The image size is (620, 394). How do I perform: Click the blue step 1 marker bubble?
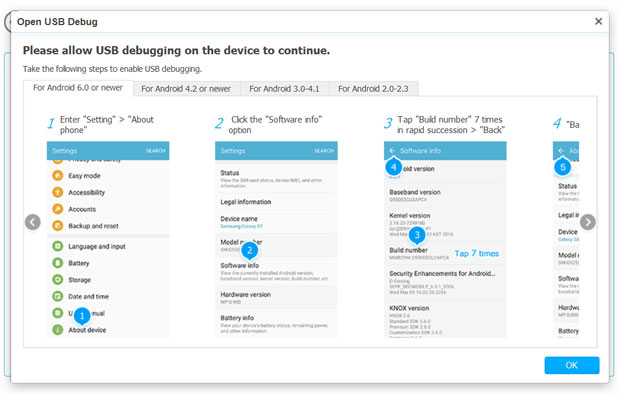click(82, 316)
